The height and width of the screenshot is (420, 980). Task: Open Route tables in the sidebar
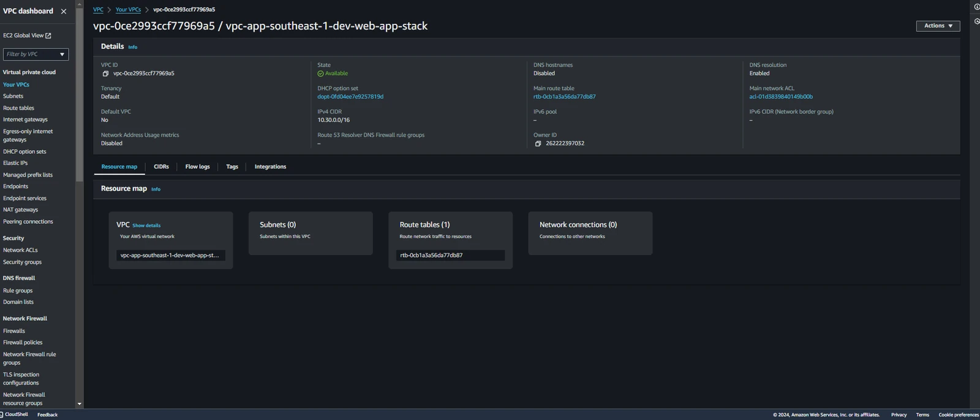[18, 109]
